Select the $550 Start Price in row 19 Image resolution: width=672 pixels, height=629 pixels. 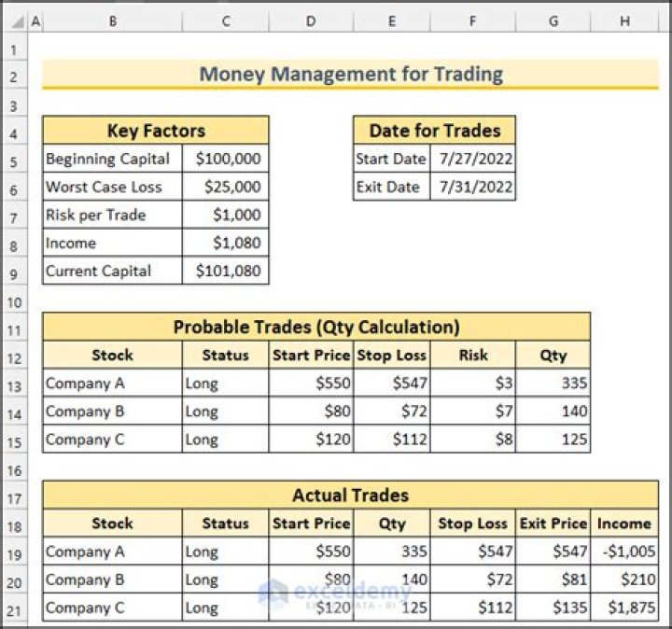pyautogui.click(x=311, y=551)
